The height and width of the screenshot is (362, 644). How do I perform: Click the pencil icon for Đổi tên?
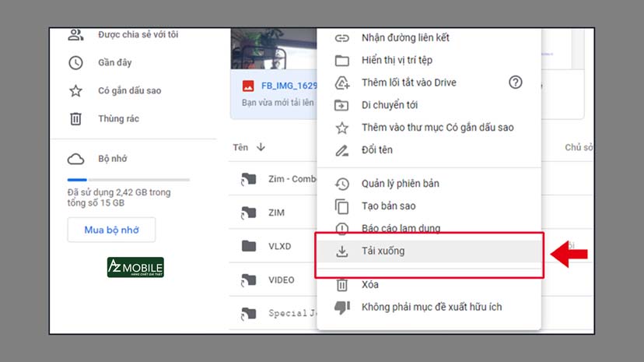pos(341,149)
